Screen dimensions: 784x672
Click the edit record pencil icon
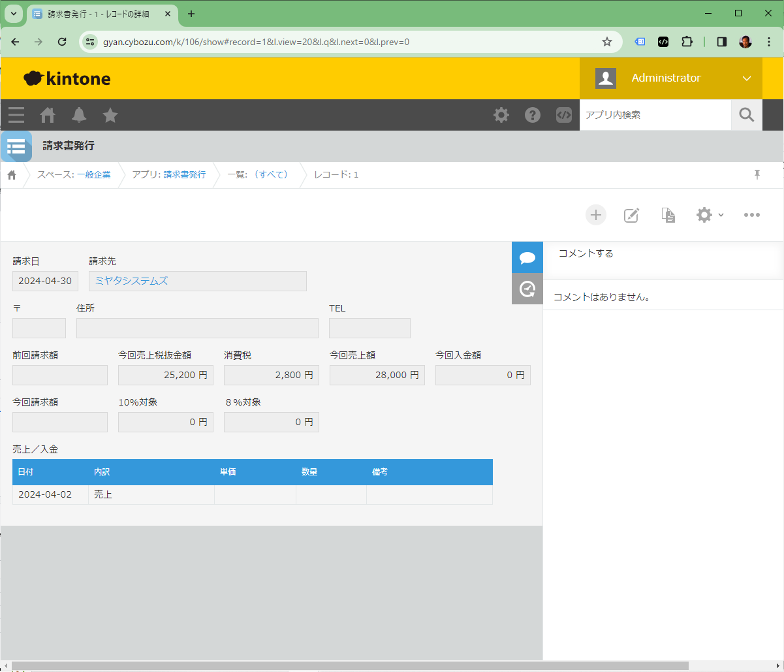tap(631, 215)
